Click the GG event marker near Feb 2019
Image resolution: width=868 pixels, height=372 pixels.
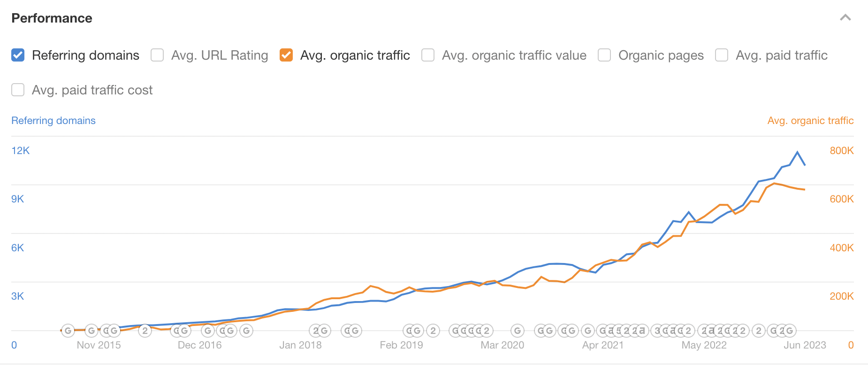tap(414, 331)
